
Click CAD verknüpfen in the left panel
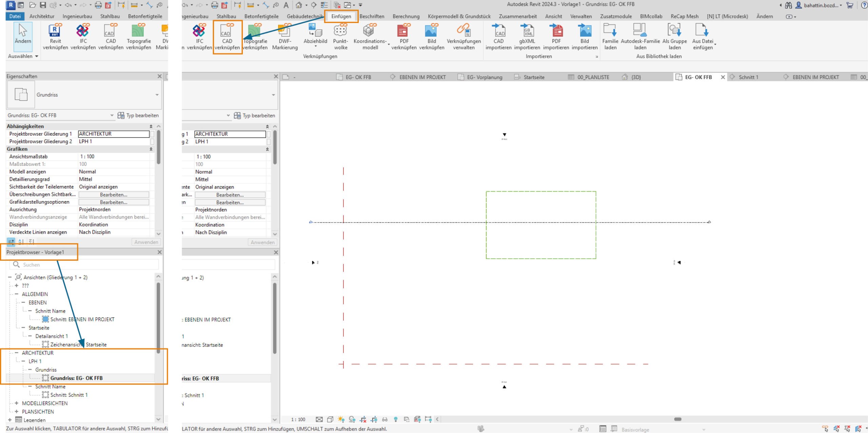click(x=111, y=37)
